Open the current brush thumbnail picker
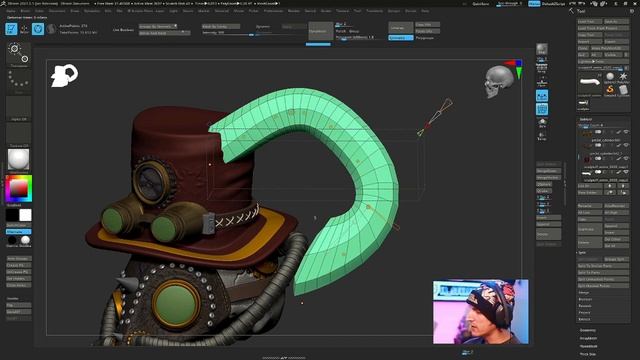640x360 pixels. pos(19,55)
